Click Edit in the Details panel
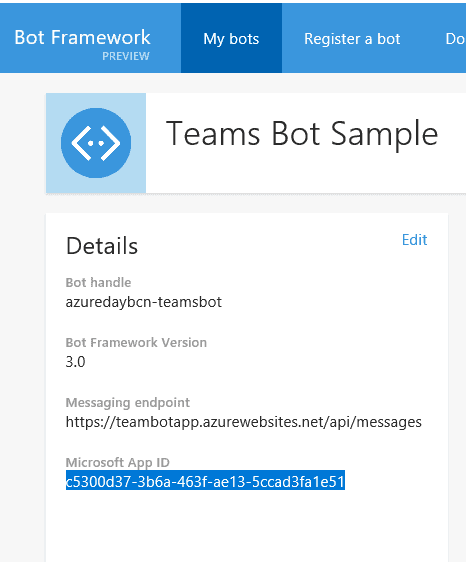This screenshot has width=466, height=562. click(414, 240)
